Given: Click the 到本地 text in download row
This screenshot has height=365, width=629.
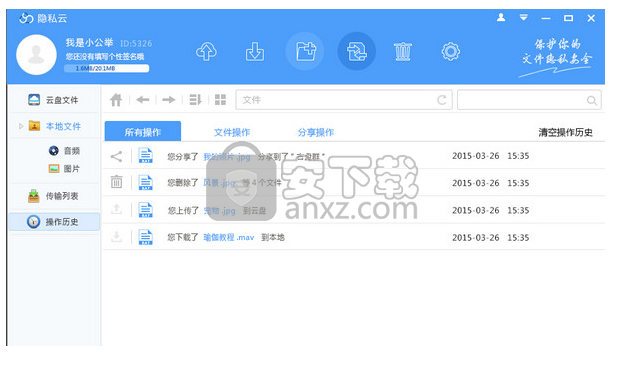Looking at the screenshot, I should point(273,237).
